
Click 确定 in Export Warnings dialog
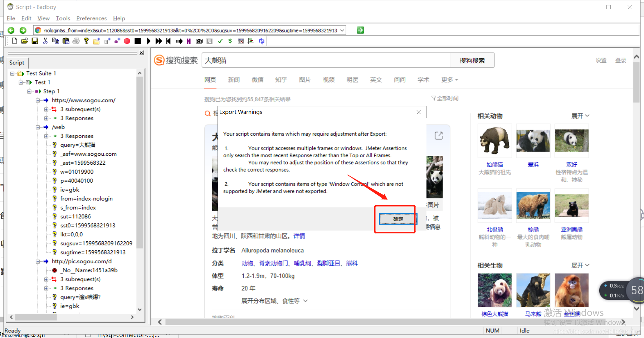pyautogui.click(x=398, y=219)
